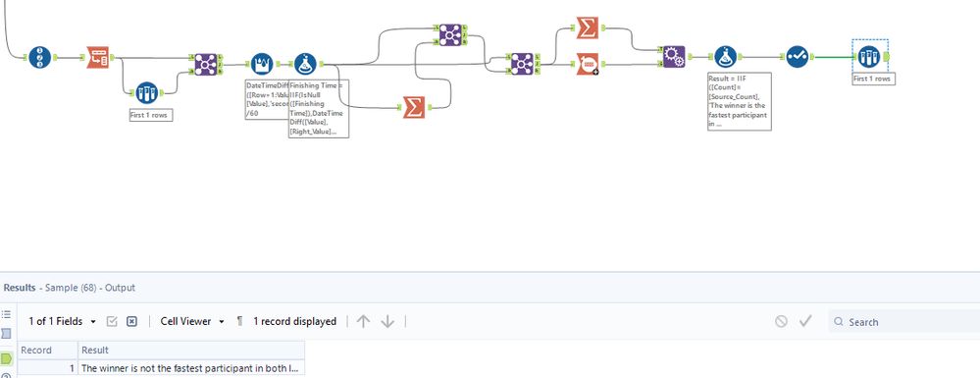980x378 pixels.
Task: Select the green output anchor tab
Action: click(x=6, y=358)
